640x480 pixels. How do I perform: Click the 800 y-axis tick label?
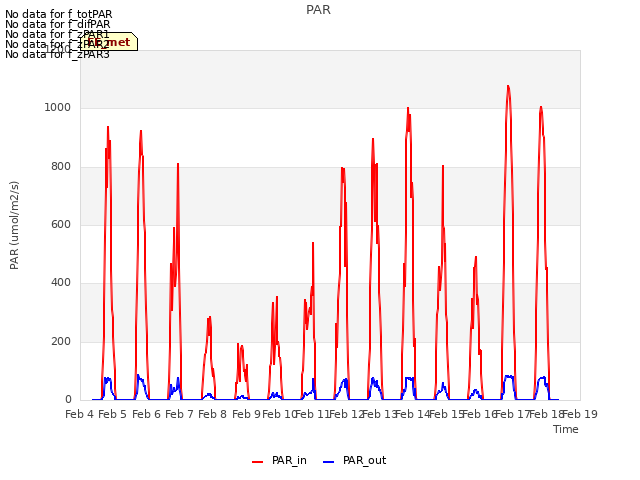[61, 167]
